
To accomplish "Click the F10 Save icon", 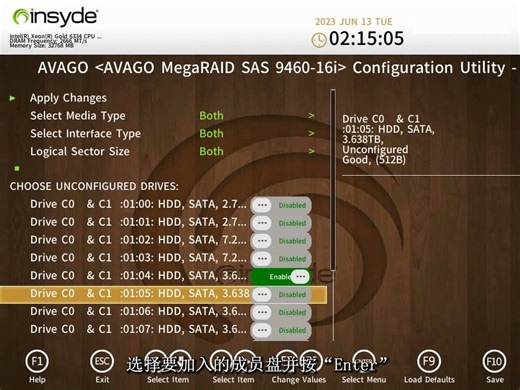I will [494, 362].
